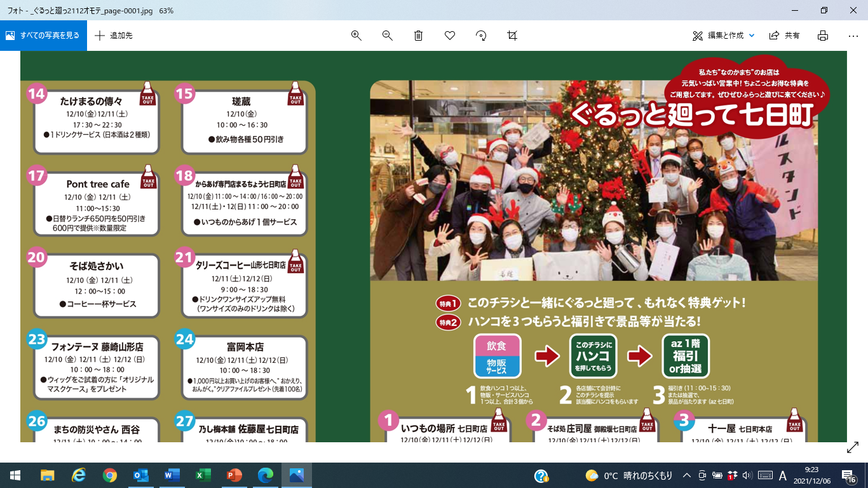Open the volume control in system tray
Screen dimensions: 868x488
click(x=747, y=475)
